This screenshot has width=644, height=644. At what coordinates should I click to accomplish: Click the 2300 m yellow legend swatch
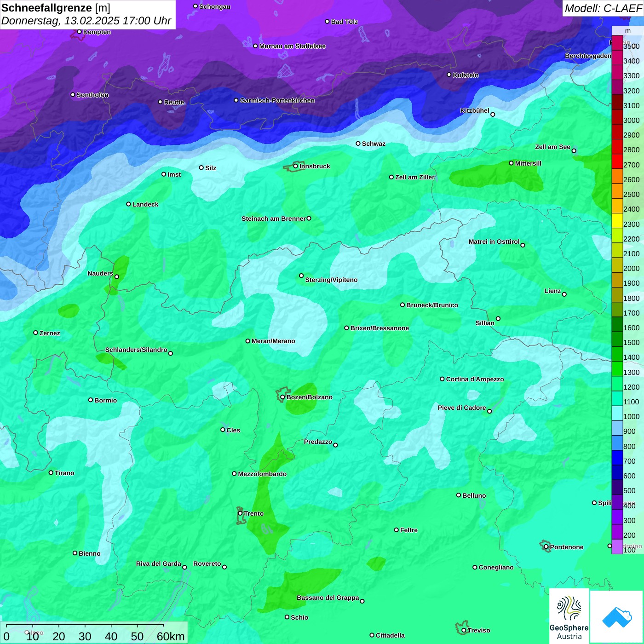(617, 221)
